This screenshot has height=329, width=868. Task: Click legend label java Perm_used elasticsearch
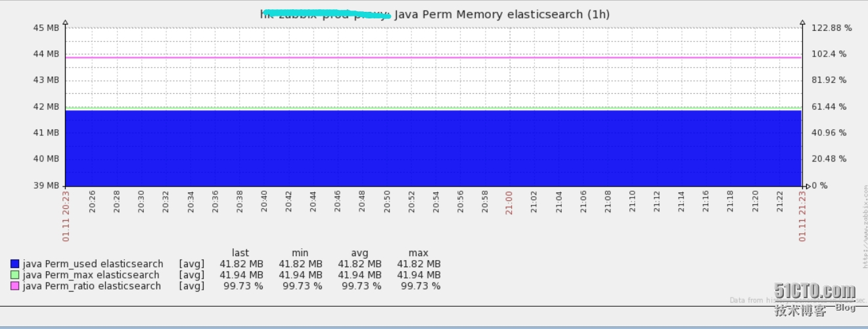coord(93,264)
